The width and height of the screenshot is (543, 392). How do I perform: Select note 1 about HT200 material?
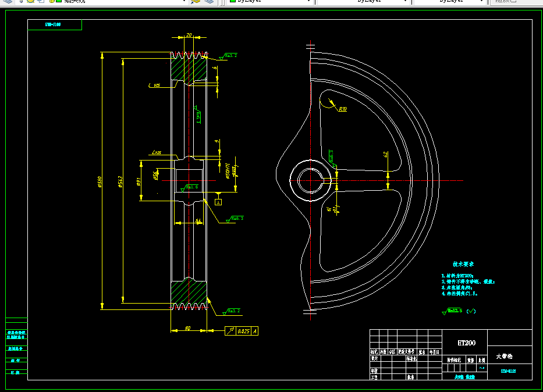click(457, 276)
